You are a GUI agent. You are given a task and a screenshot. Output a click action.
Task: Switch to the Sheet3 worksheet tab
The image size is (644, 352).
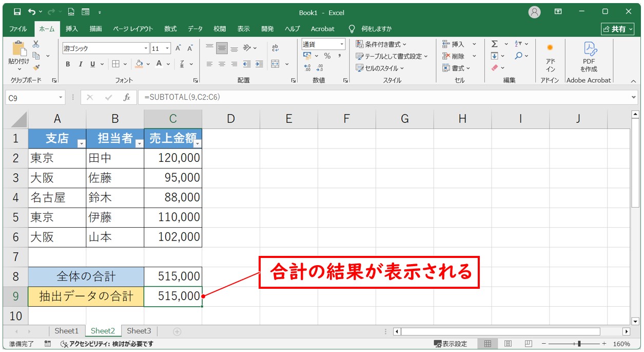139,331
